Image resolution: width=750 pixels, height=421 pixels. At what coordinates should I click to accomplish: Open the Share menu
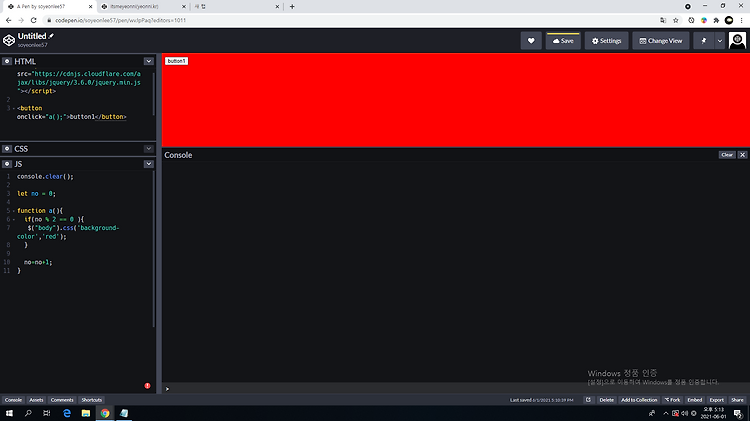tap(738, 400)
